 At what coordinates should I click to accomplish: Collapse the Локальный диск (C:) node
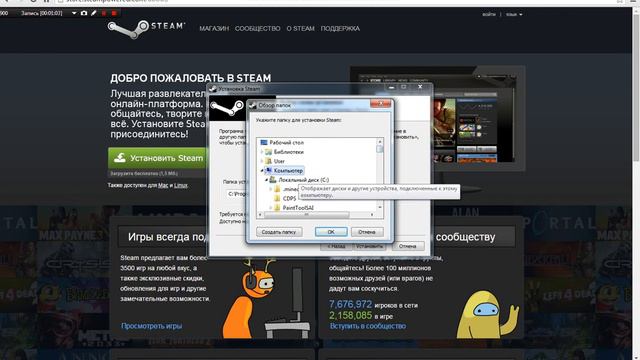pyautogui.click(x=267, y=180)
